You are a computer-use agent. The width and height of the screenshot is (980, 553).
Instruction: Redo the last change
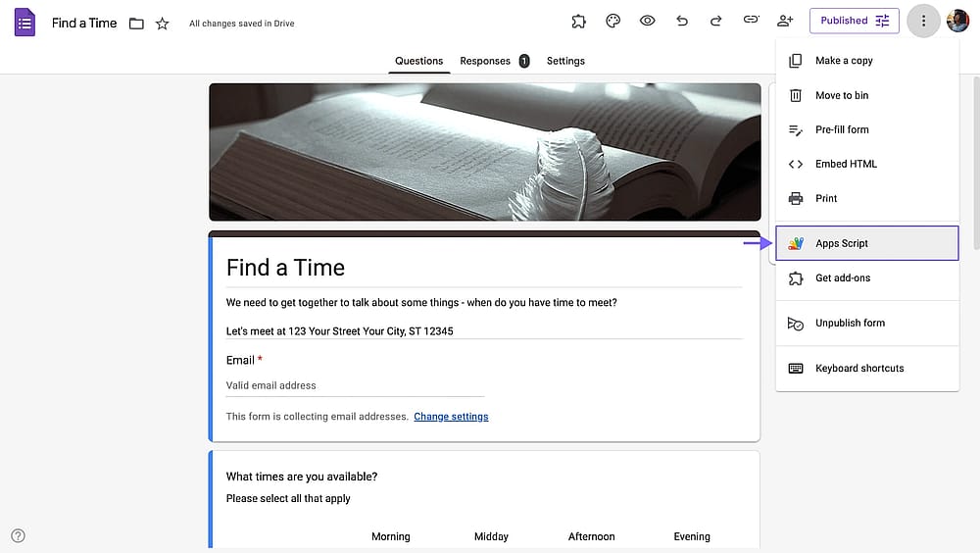716,21
